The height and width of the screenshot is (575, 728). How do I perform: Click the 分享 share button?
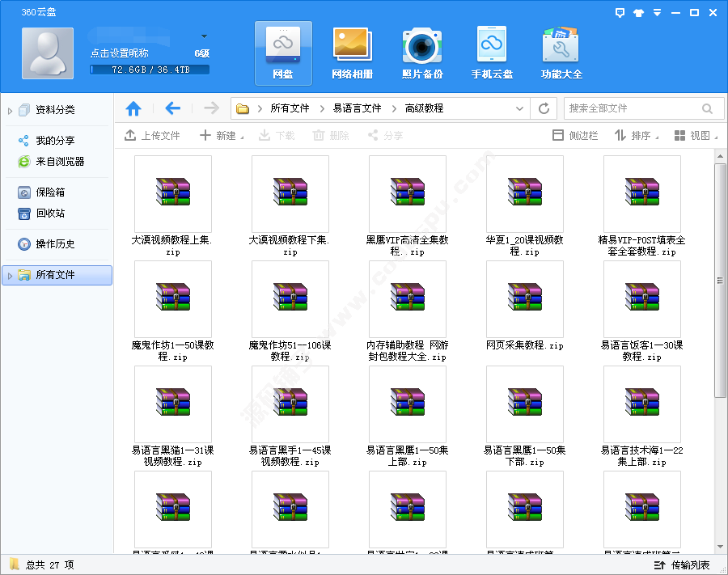coord(385,136)
